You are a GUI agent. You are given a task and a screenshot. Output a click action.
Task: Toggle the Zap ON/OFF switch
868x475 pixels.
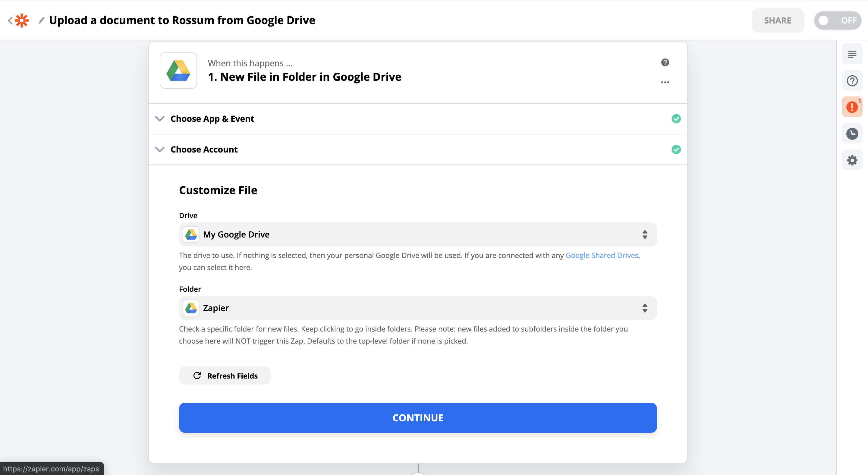(x=837, y=20)
